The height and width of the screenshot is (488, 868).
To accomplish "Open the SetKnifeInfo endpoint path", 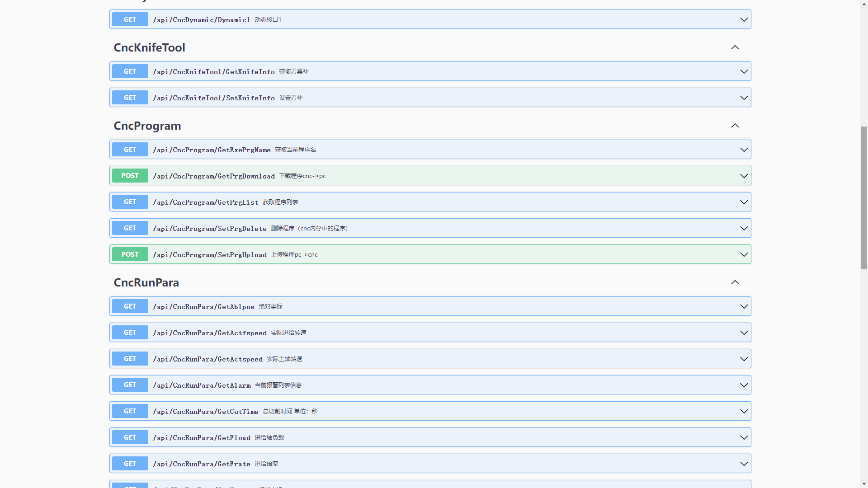I will [213, 98].
